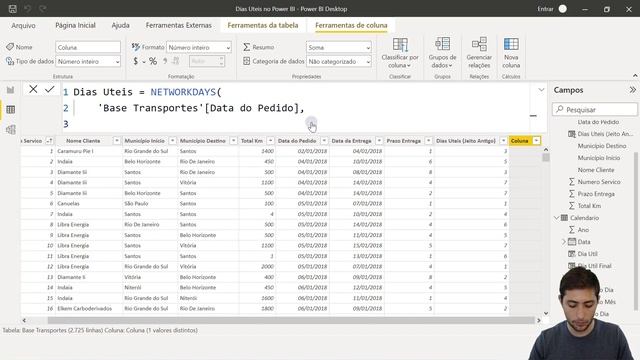Click the Nome field text box

88,47
